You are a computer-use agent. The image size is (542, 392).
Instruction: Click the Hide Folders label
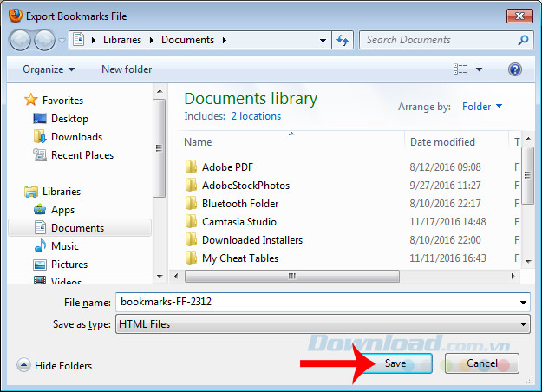tap(63, 366)
